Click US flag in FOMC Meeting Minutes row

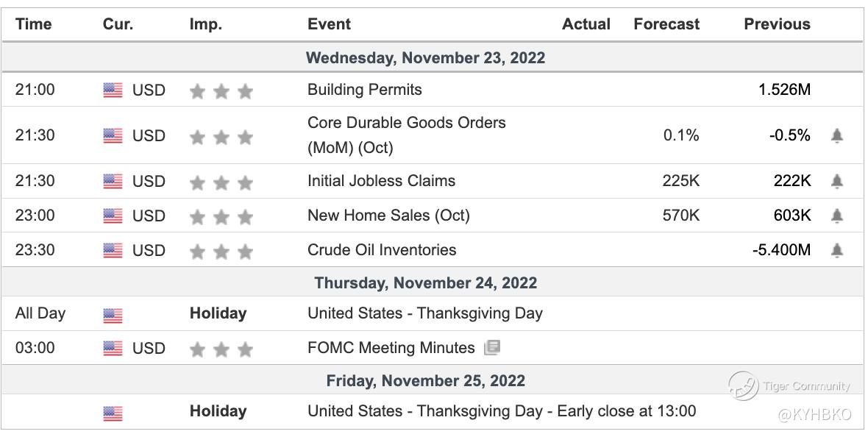[113, 349]
